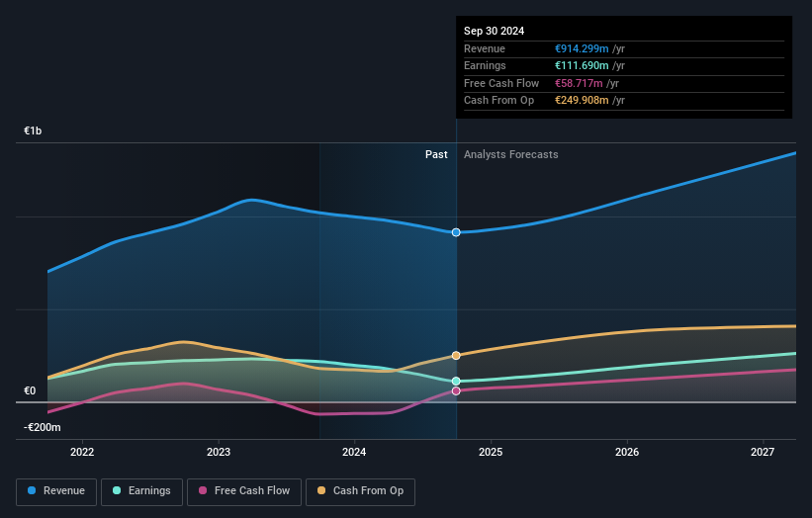Viewport: 812px width, 518px height.
Task: Click the 'Revenue' row label in tooltip
Action: 485,48
